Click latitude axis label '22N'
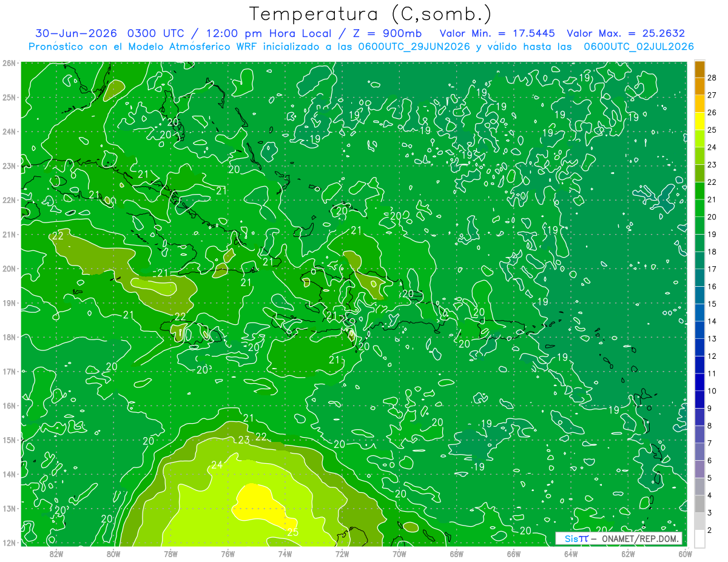The height and width of the screenshot is (562, 728). pos(8,200)
